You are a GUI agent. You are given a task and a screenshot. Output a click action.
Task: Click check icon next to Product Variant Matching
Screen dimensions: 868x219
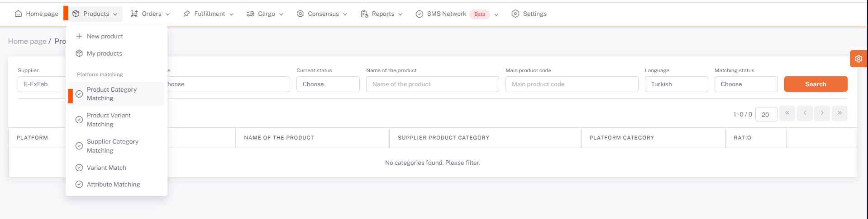tap(79, 120)
